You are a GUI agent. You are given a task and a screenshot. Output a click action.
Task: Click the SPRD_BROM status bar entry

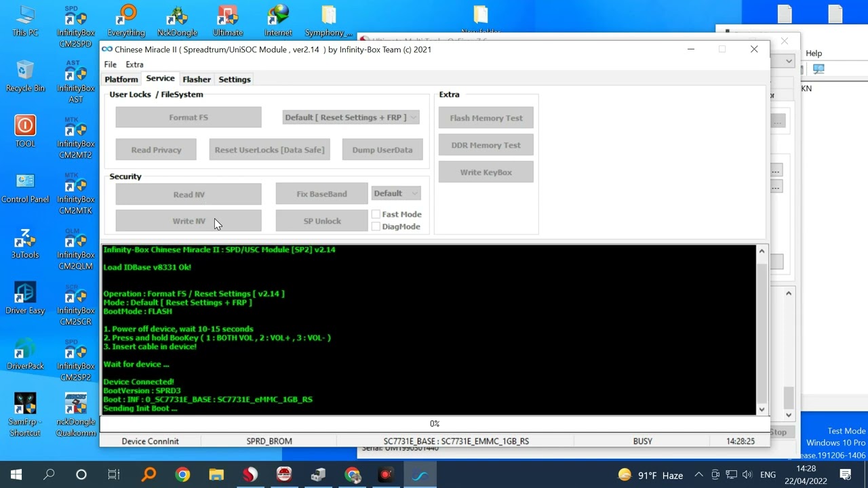(269, 441)
